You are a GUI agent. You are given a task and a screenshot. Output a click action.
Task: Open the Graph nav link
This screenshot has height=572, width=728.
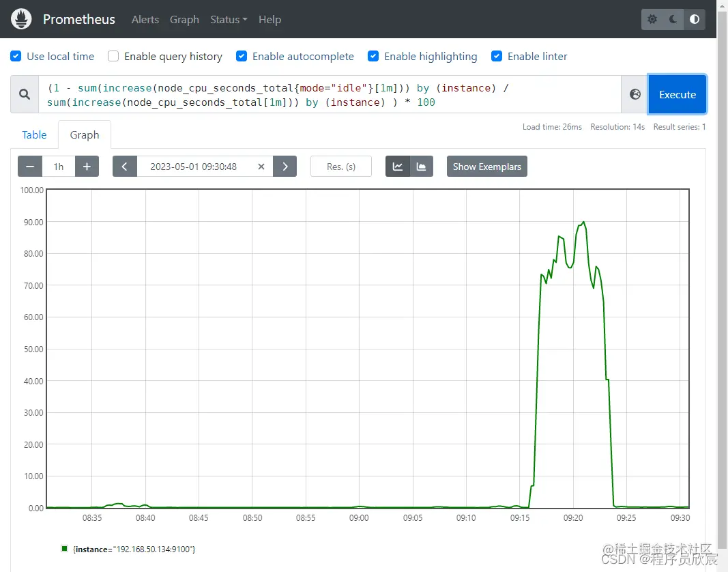coord(184,20)
